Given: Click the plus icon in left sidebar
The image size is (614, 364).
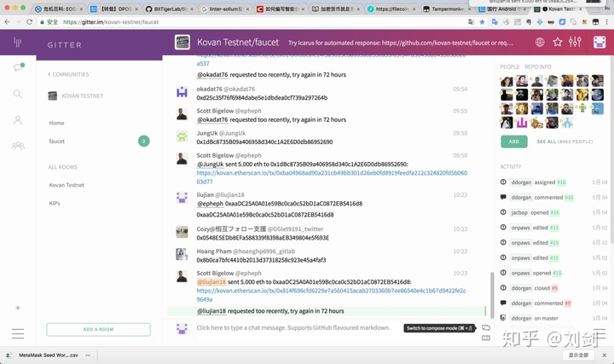Looking at the screenshot, I should pyautogui.click(x=18, y=308).
